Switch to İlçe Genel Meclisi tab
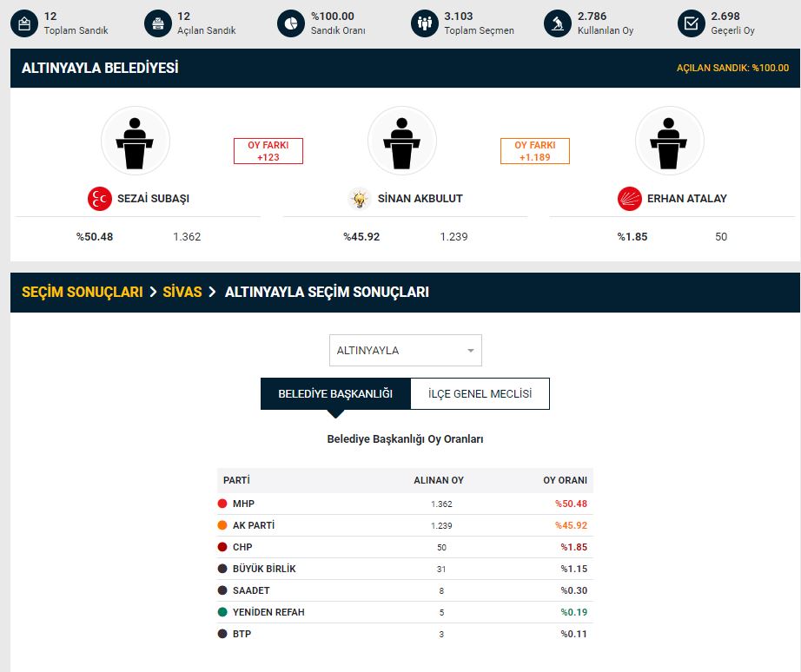Screen dimensions: 801x672 click(x=480, y=393)
